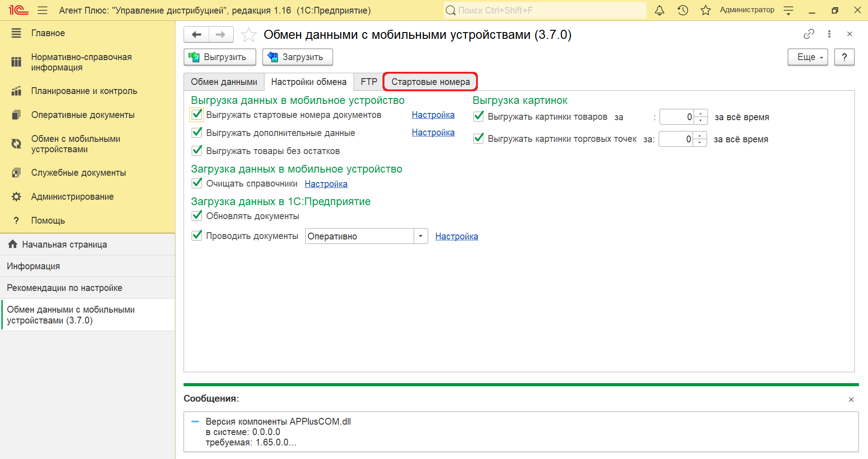
Task: Click картинки торговых точек days input field
Action: click(x=676, y=139)
